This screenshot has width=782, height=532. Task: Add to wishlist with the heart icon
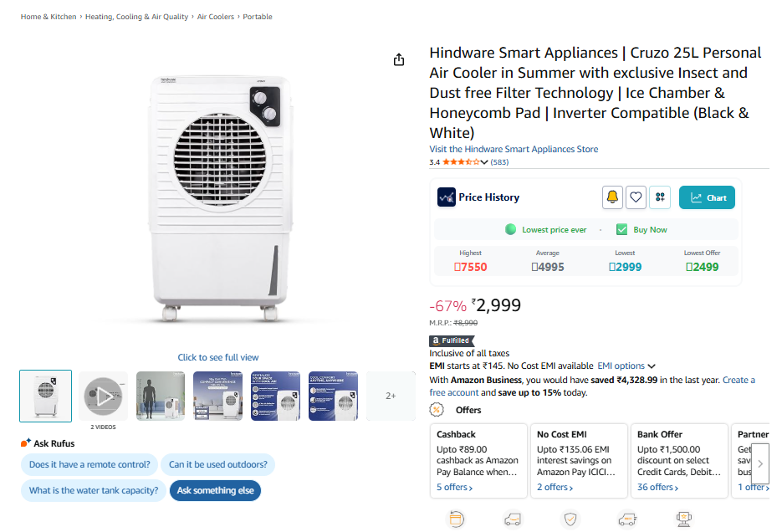click(x=636, y=197)
